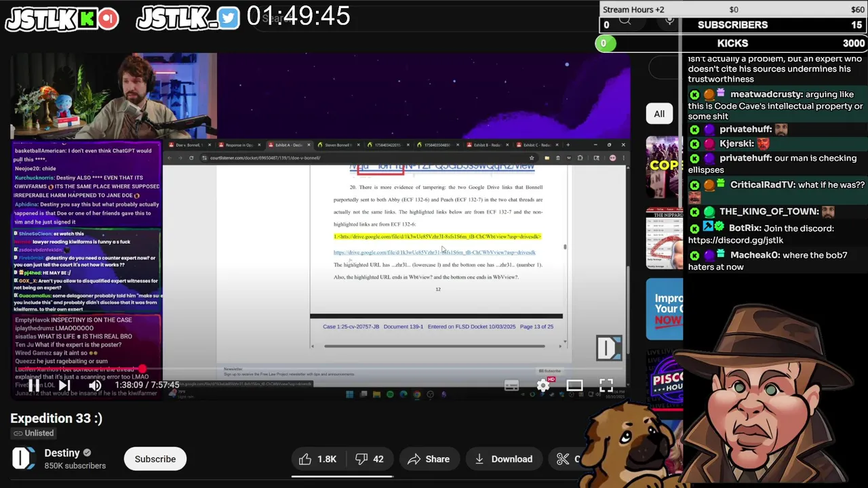This screenshot has width=868, height=488.
Task: Seek using the red progress bar handle
Action: (142, 369)
